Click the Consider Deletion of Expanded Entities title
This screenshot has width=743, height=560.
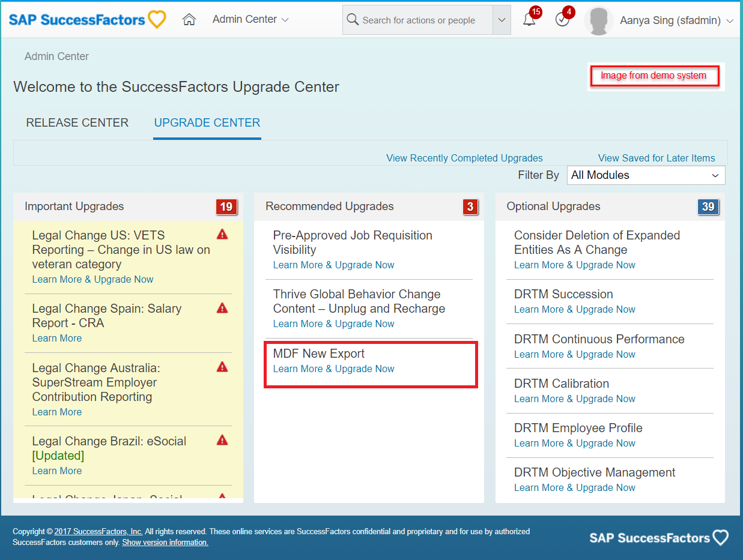pos(597,242)
